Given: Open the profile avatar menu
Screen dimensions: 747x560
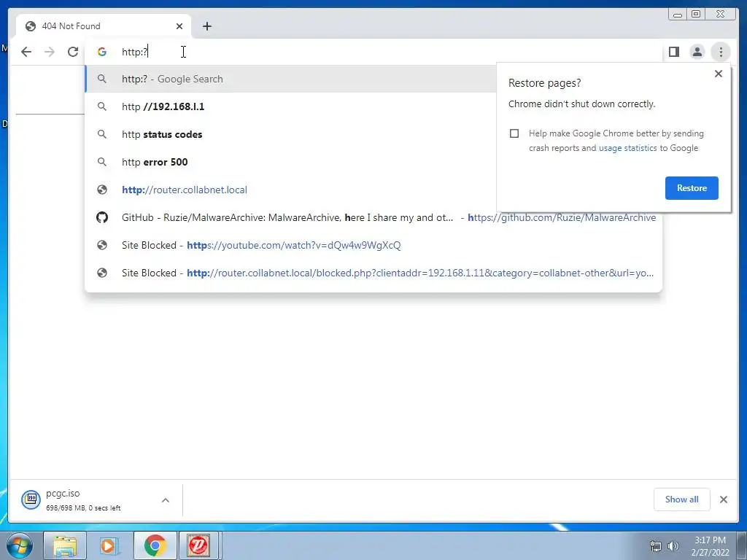Looking at the screenshot, I should click(x=697, y=52).
